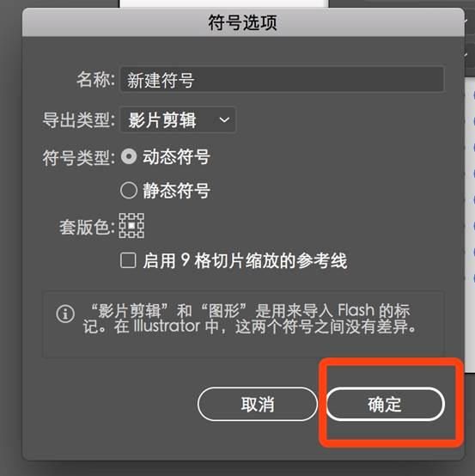Image resolution: width=475 pixels, height=476 pixels.
Task: Select bottom-center registration point in 套版色 grid
Action: tap(131, 235)
